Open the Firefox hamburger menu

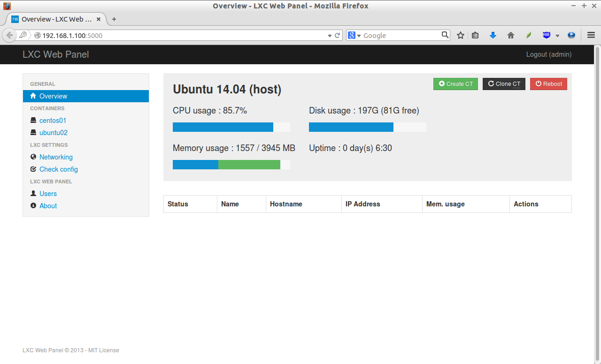(591, 35)
